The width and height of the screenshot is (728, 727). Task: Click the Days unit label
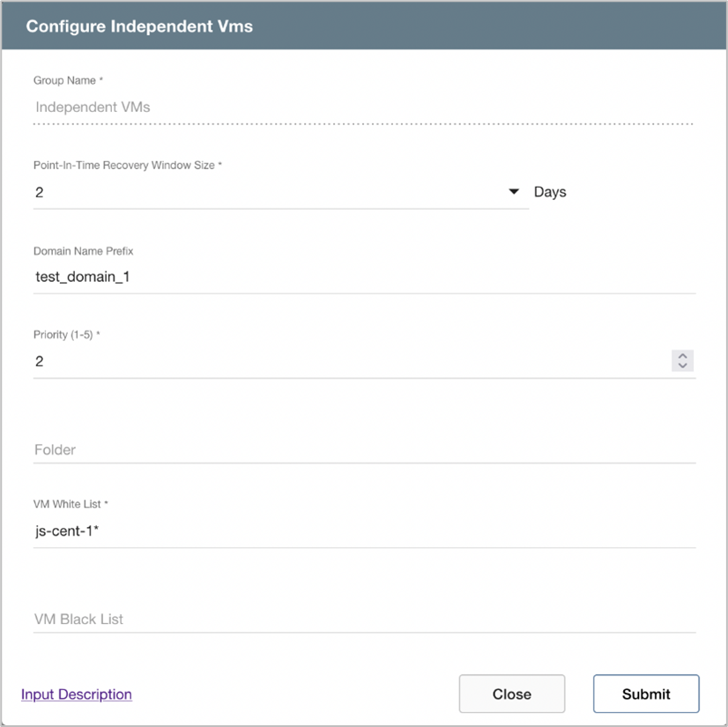point(550,192)
